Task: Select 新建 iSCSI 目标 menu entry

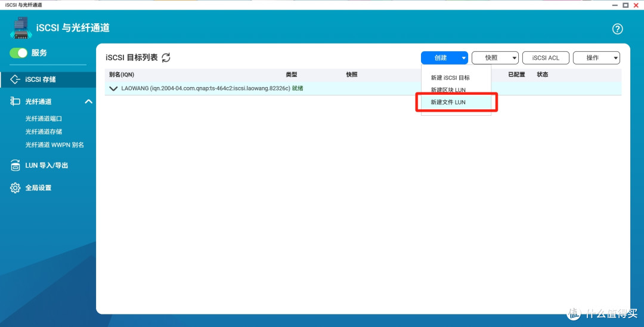Action: point(450,77)
